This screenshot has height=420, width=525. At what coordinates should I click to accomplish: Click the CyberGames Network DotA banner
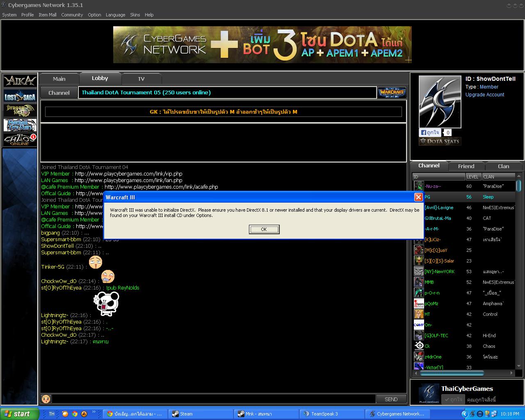(262, 45)
